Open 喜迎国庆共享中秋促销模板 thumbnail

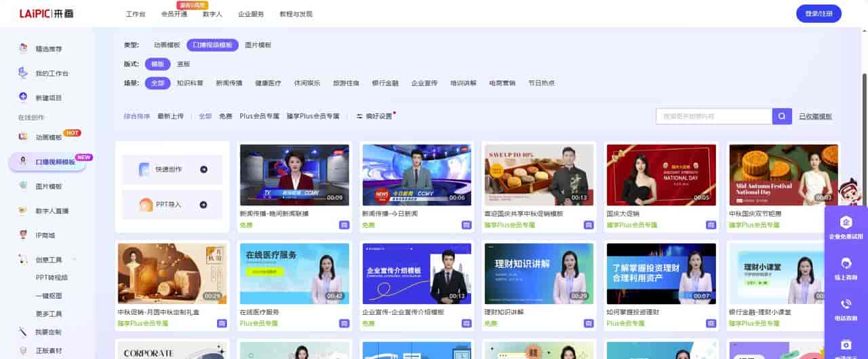pos(539,174)
